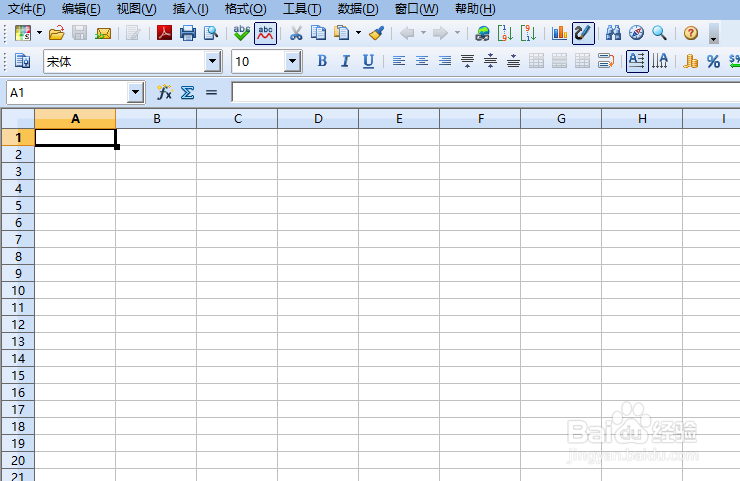740x481 pixels.
Task: Sort ascending with the 1-9 icon
Action: pyautogui.click(x=505, y=33)
